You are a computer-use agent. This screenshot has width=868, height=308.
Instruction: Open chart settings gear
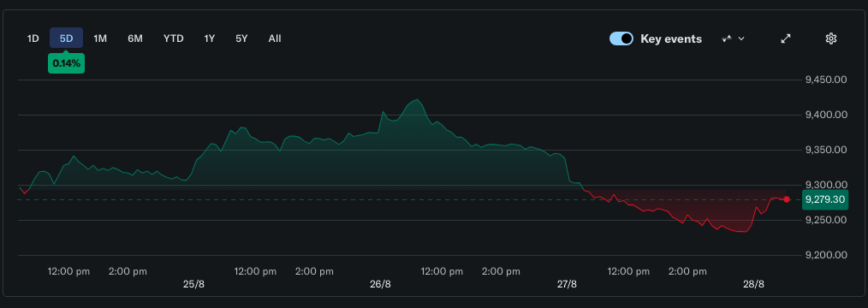tap(830, 38)
